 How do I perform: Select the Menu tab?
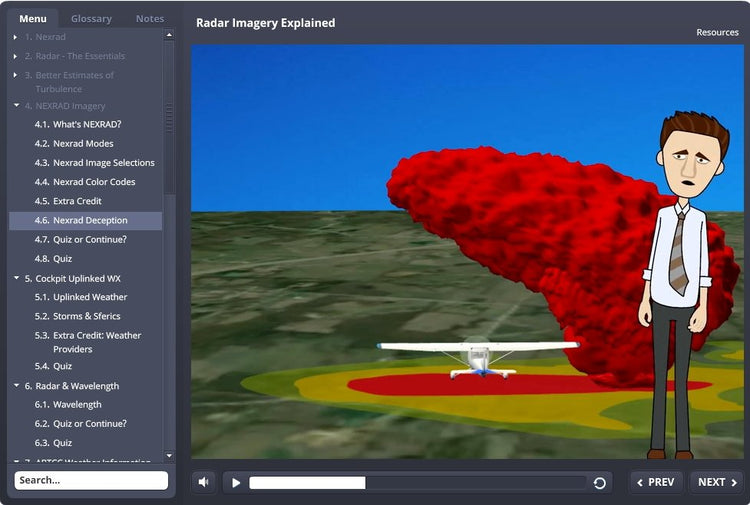[x=33, y=18]
